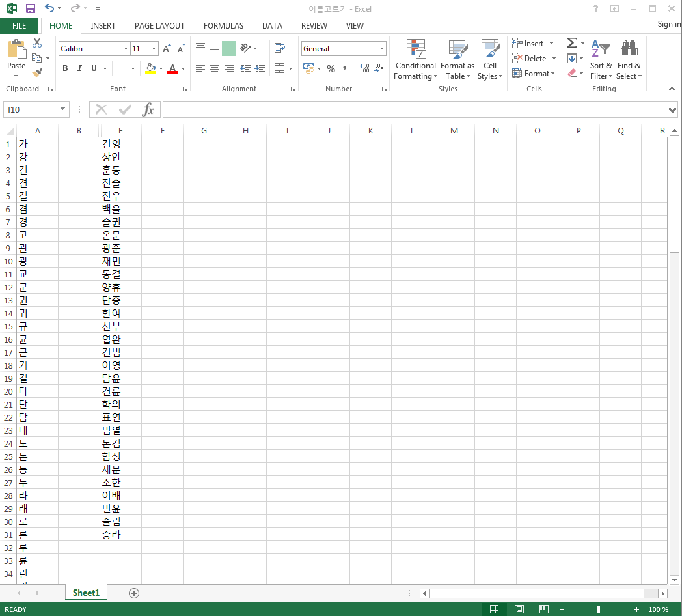682x616 pixels.
Task: Click the Insert Function fx icon
Action: [x=148, y=109]
